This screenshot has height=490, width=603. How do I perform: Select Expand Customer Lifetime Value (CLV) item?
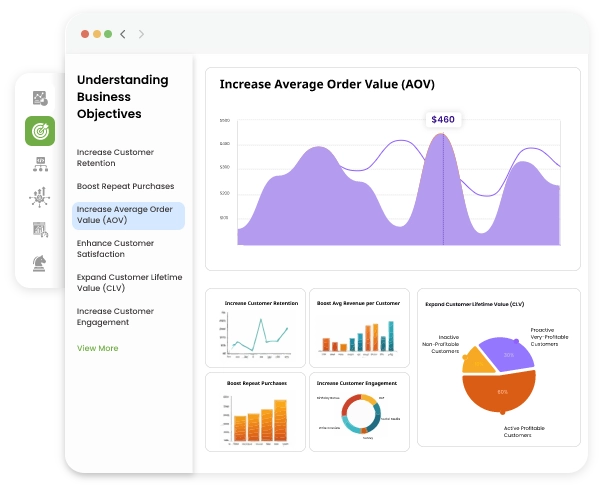[129, 283]
